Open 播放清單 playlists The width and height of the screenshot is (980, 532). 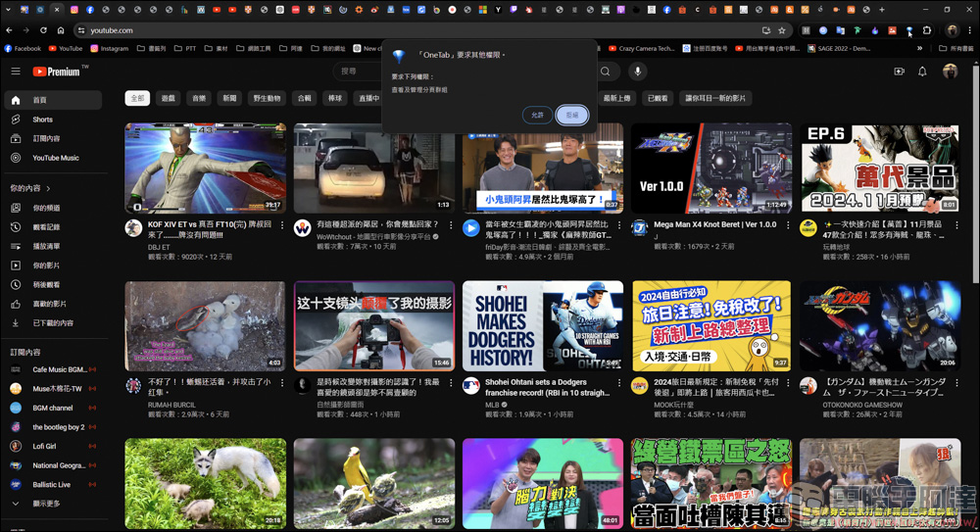pos(53,246)
